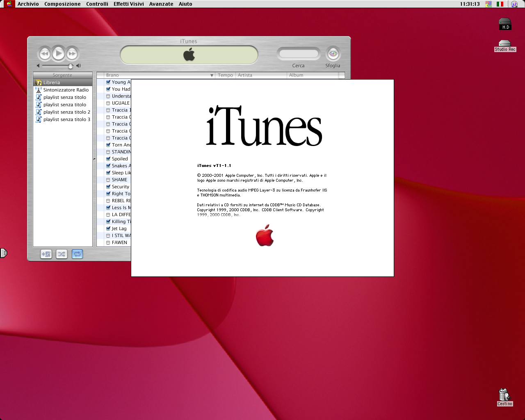Image resolution: width=525 pixels, height=420 pixels.
Task: Check the STANDIN song checkbox
Action: coord(108,152)
